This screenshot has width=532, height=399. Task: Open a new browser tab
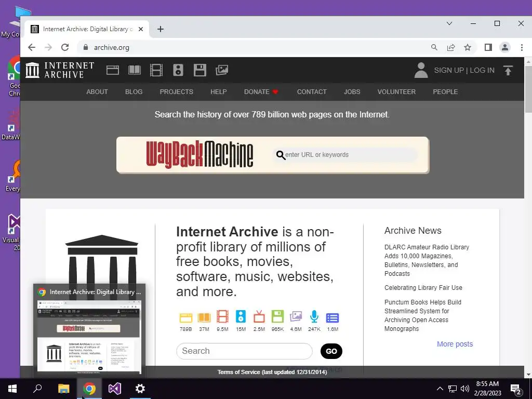161,29
